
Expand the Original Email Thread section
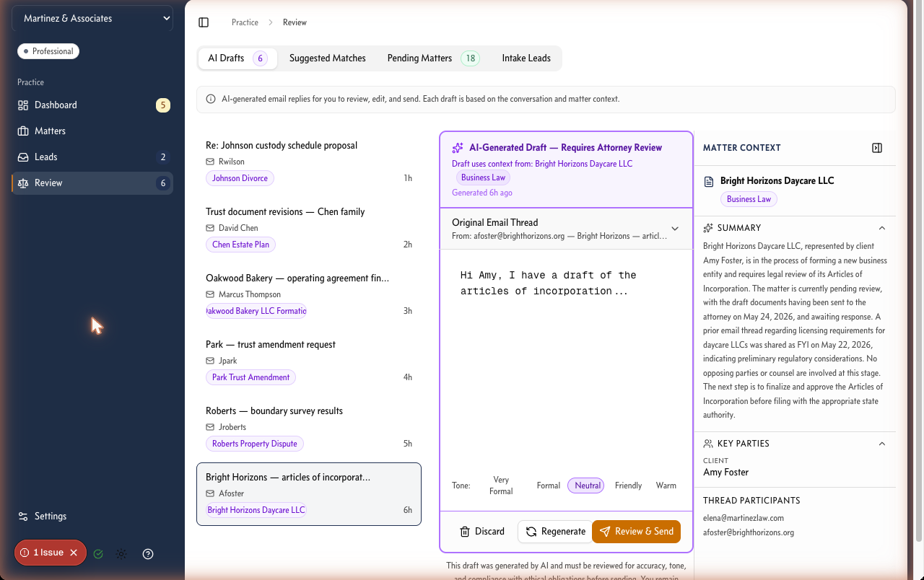pyautogui.click(x=566, y=229)
